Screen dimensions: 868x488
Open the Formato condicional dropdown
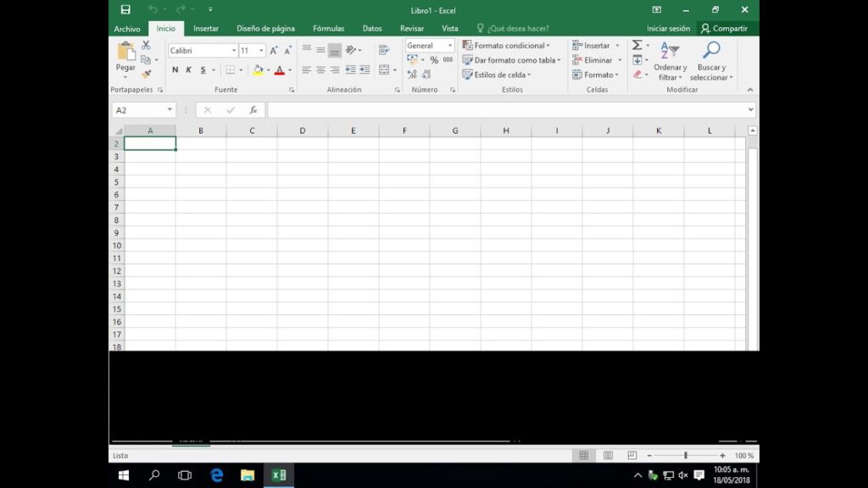click(x=506, y=46)
